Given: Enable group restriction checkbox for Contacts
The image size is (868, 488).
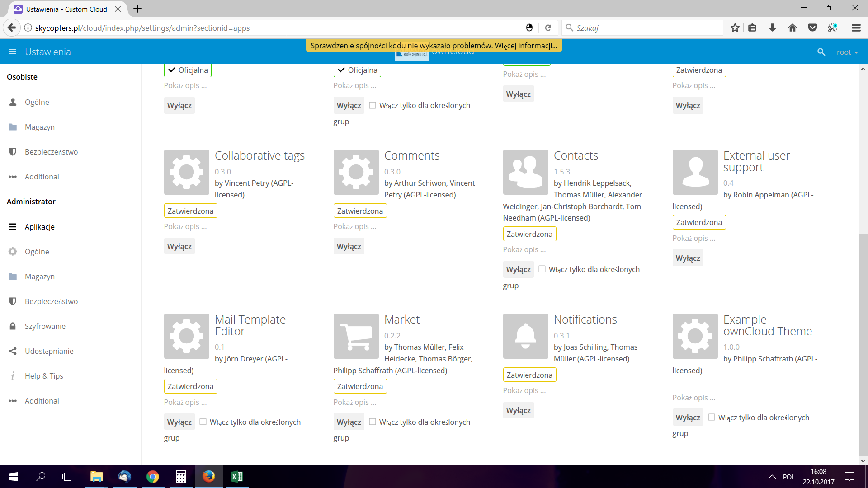Looking at the screenshot, I should [542, 269].
